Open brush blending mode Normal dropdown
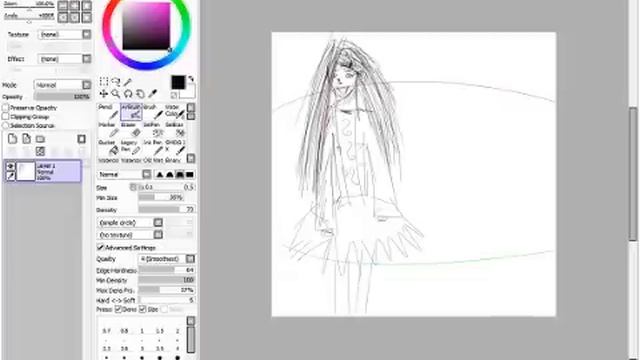 point(124,175)
